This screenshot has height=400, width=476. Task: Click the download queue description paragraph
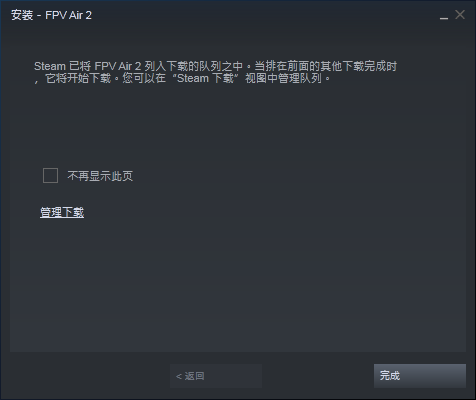(215, 72)
